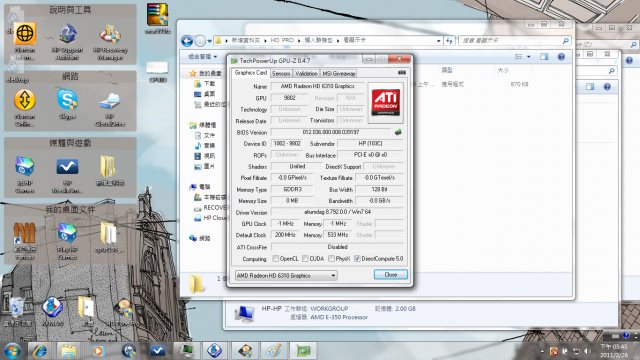Switch to the Validation tab
Screen dimensions: 640x360
click(306, 73)
